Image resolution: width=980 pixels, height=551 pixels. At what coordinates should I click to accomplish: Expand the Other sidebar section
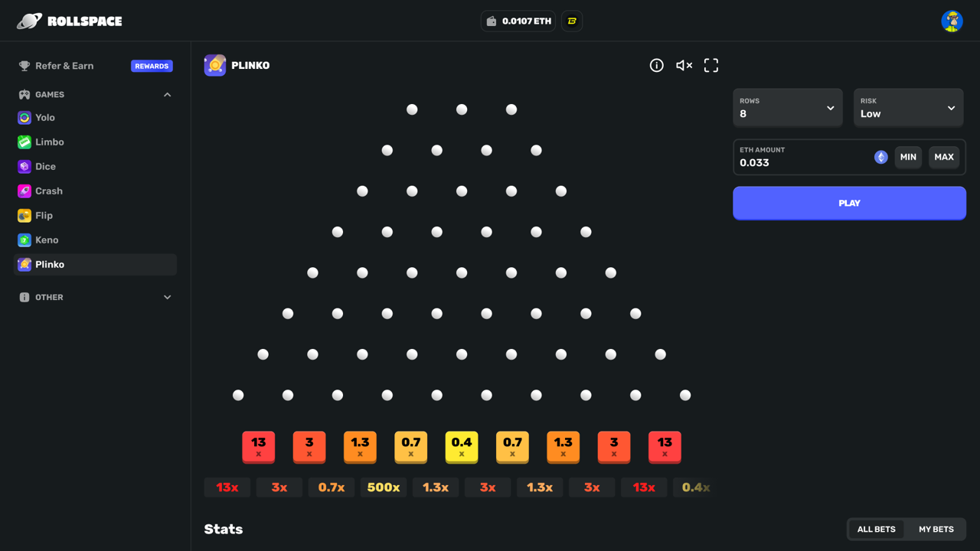click(167, 298)
